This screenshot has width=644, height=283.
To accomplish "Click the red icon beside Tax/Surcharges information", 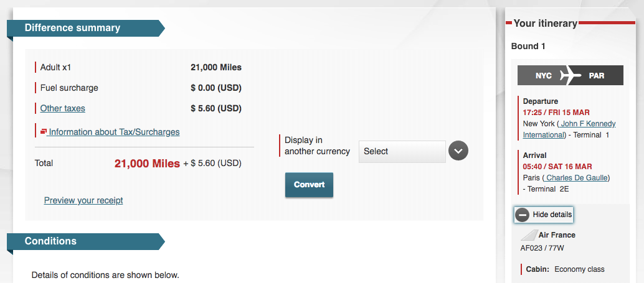I will (x=44, y=132).
